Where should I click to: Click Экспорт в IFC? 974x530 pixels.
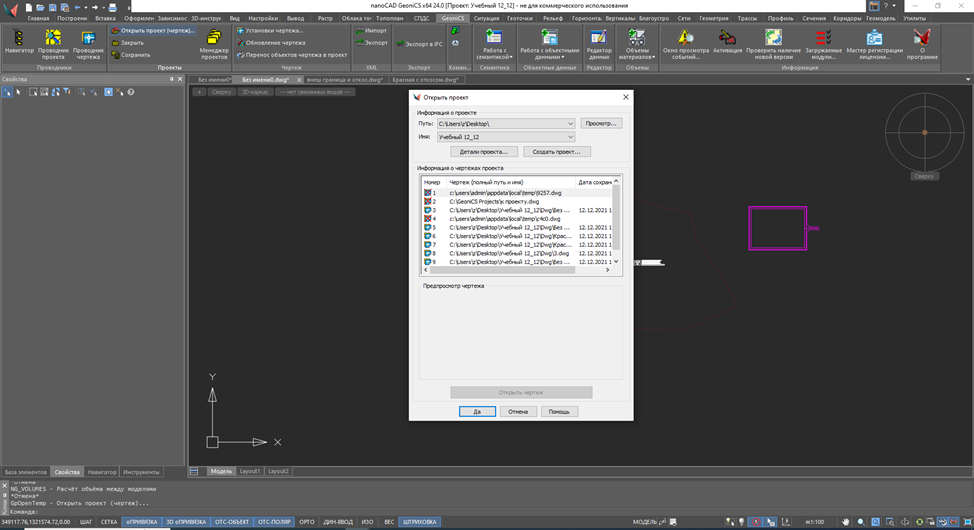tap(419, 44)
